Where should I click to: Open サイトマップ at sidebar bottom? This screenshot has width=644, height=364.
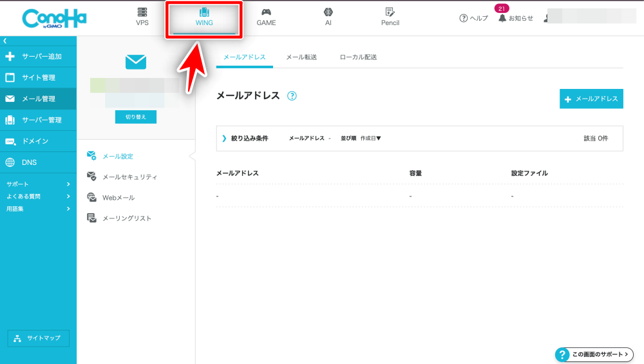[38, 338]
